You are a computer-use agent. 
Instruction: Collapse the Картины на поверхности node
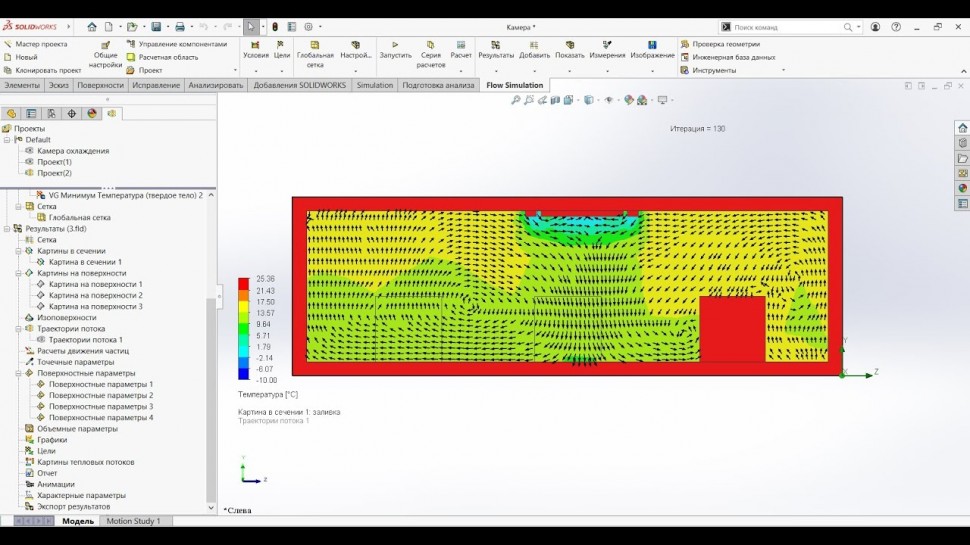18,273
